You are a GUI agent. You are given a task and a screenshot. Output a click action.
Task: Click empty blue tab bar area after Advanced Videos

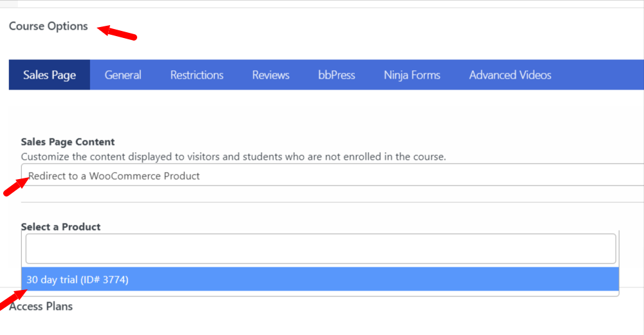point(605,75)
